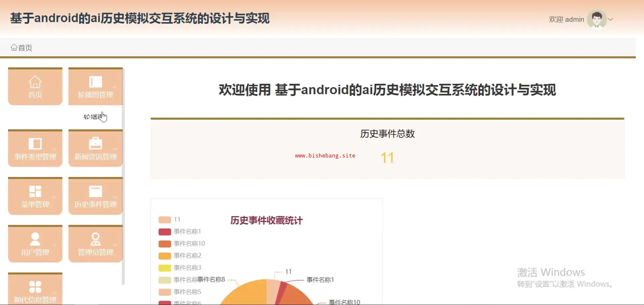The width and height of the screenshot is (644, 305).
Task: Click the 事件名称1 pie label
Action: [320, 280]
